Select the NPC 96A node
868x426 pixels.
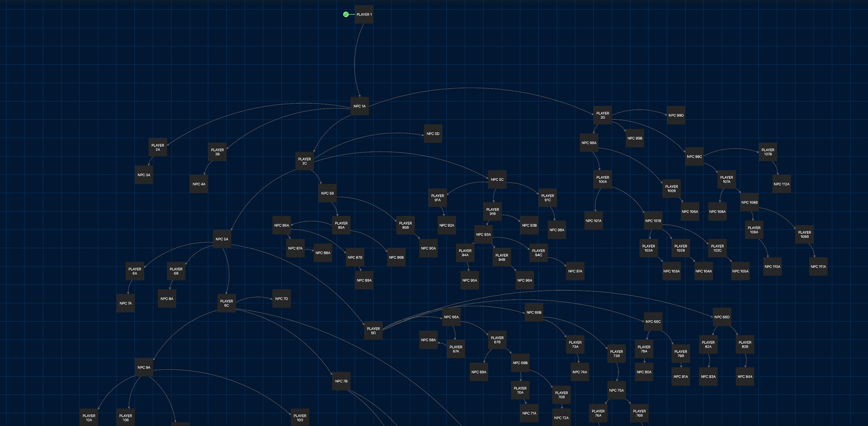tap(525, 281)
